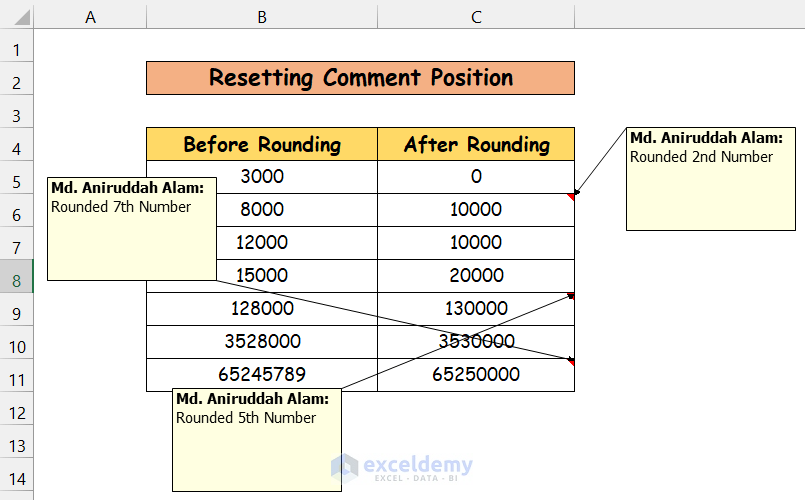Click the Select All corner triangle
Screen dimensions: 805x500
click(22, 17)
